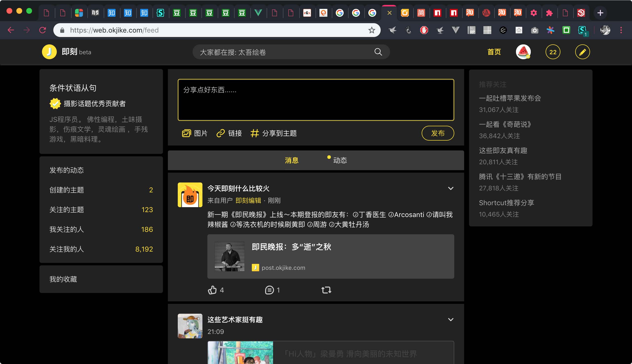Click the 即民晚报 card photo thumbnail
Image resolution: width=632 pixels, height=364 pixels.
[x=229, y=256]
